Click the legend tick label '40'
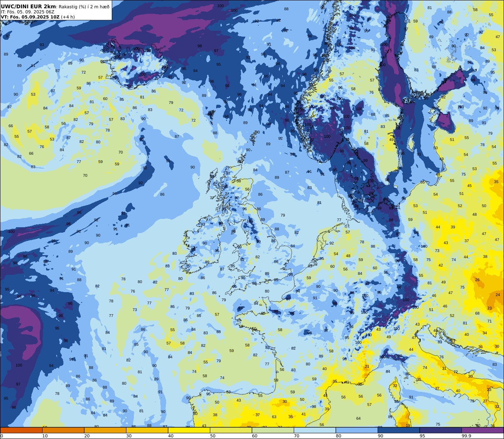Viewport: 504px width, 439px height. click(170, 436)
